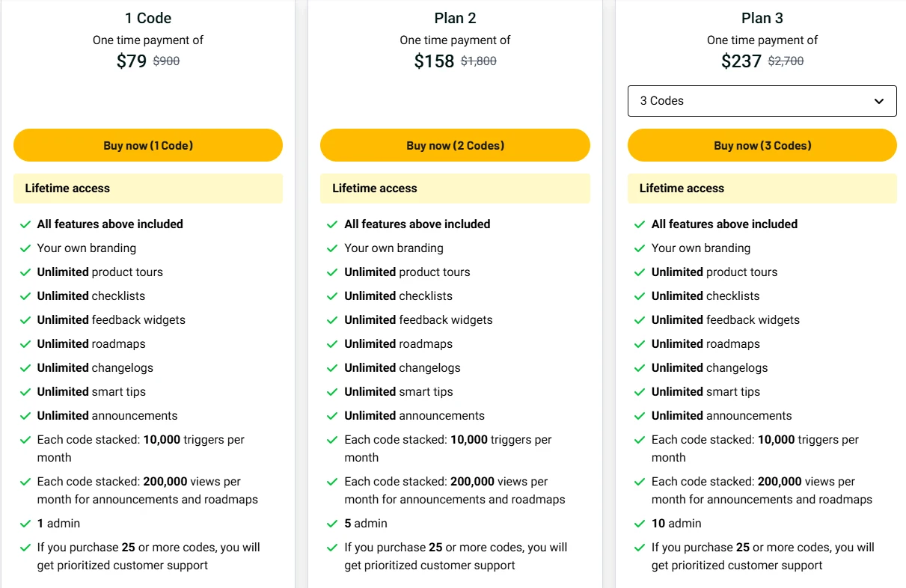Screen dimensions: 906x588
Task: Click Lifetime access banner in Plan 2
Action: [x=455, y=189]
